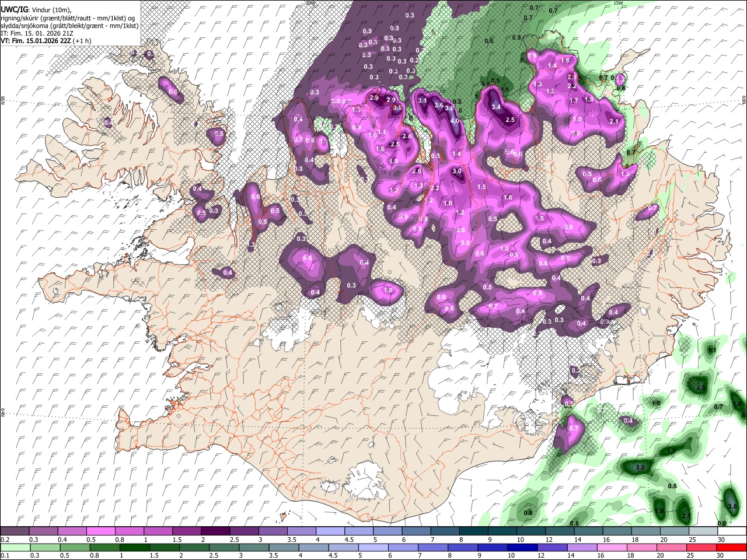Select the bright pink 0.5 swatch in upper legend
The image size is (747, 560).
click(100, 531)
